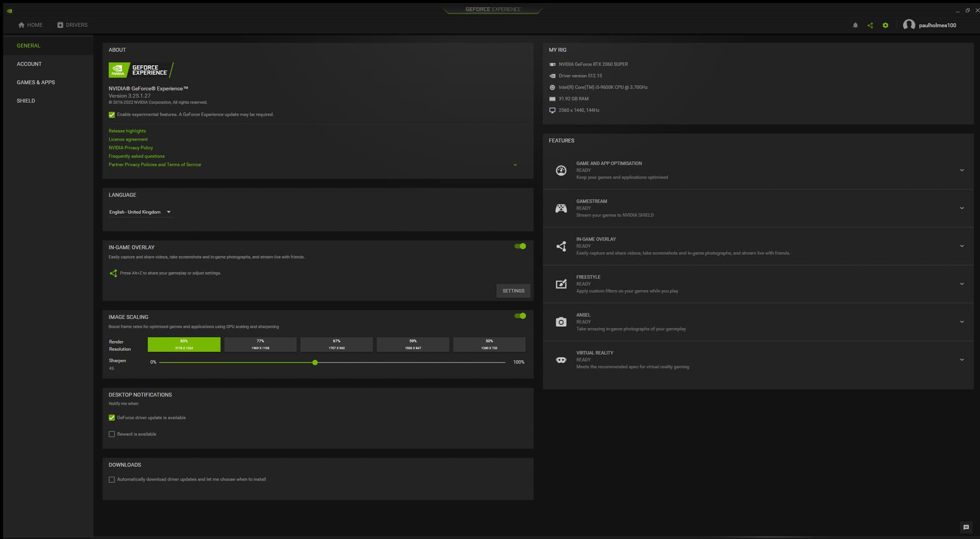The image size is (980, 539).
Task: Check automatic driver download option
Action: click(112, 480)
